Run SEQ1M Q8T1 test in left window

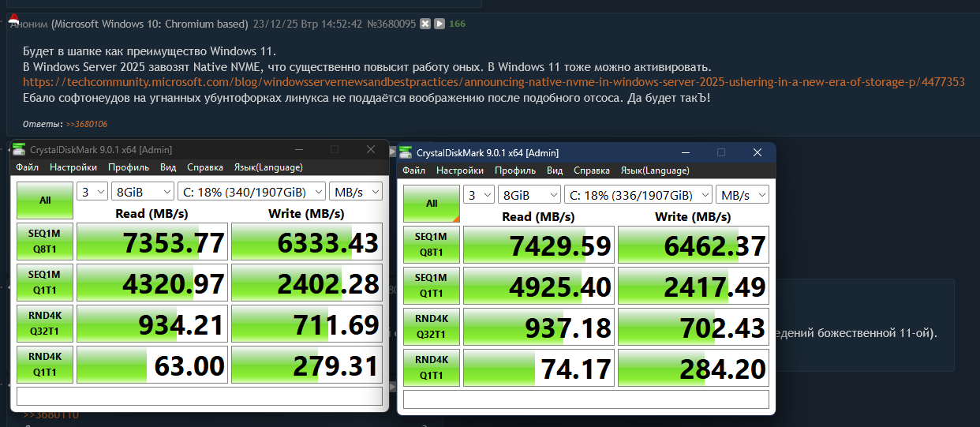(x=45, y=242)
